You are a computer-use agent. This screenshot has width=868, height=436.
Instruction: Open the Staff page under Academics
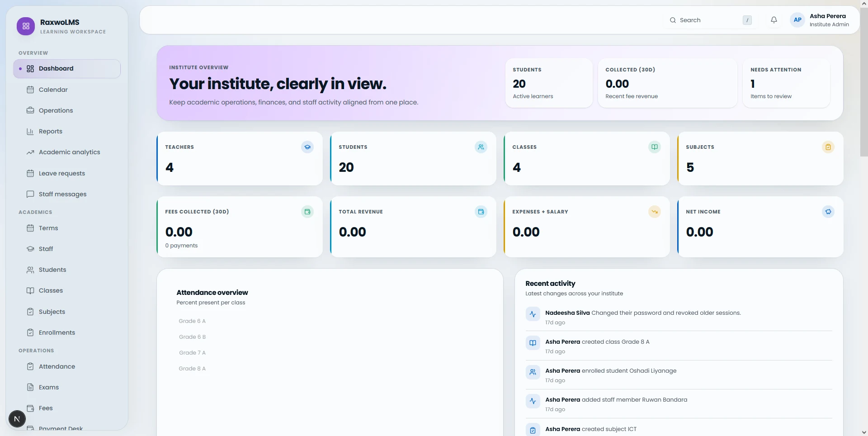tap(67, 249)
